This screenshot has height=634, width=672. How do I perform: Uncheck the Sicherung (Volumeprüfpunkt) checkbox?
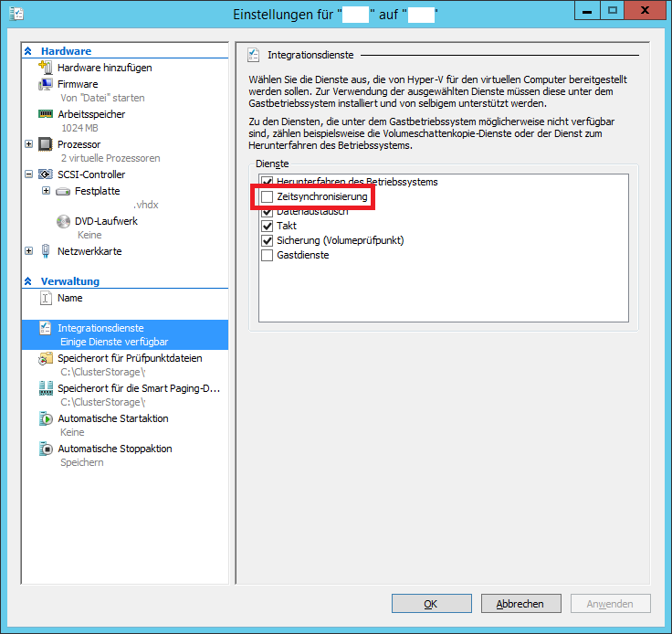pyautogui.click(x=268, y=240)
